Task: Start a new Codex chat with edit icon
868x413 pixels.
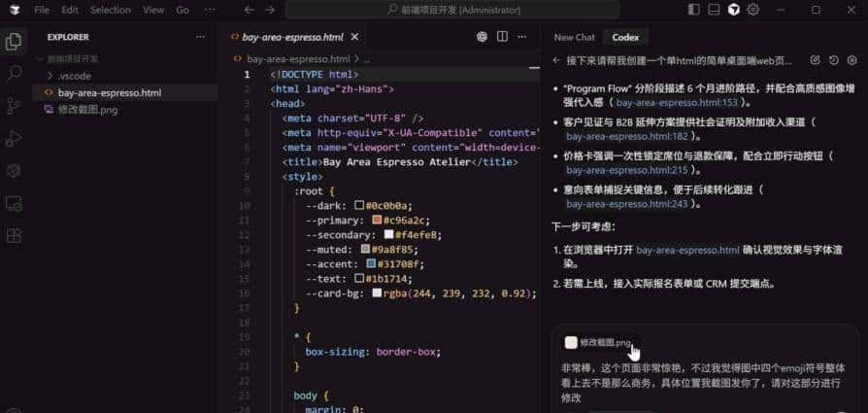Action: click(815, 60)
